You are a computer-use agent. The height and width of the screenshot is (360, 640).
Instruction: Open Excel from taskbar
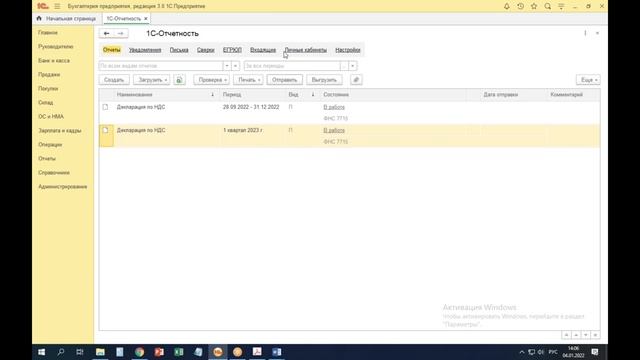tap(179, 352)
